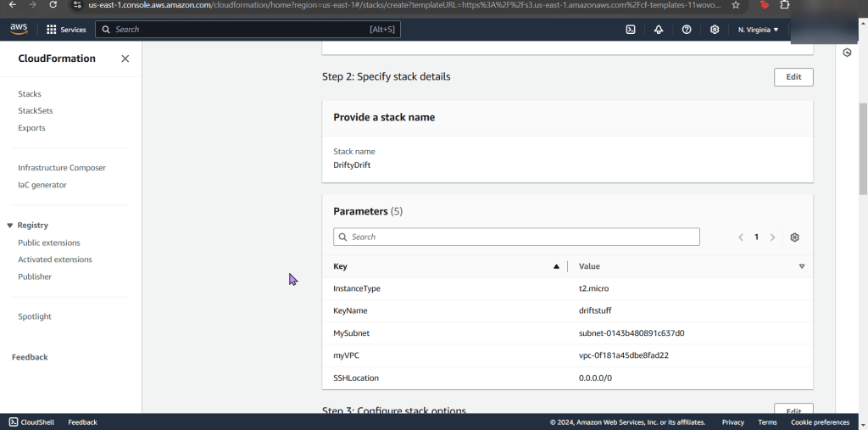Collapse the Registry section in sidebar
The width and height of the screenshot is (868, 430).
(10, 226)
